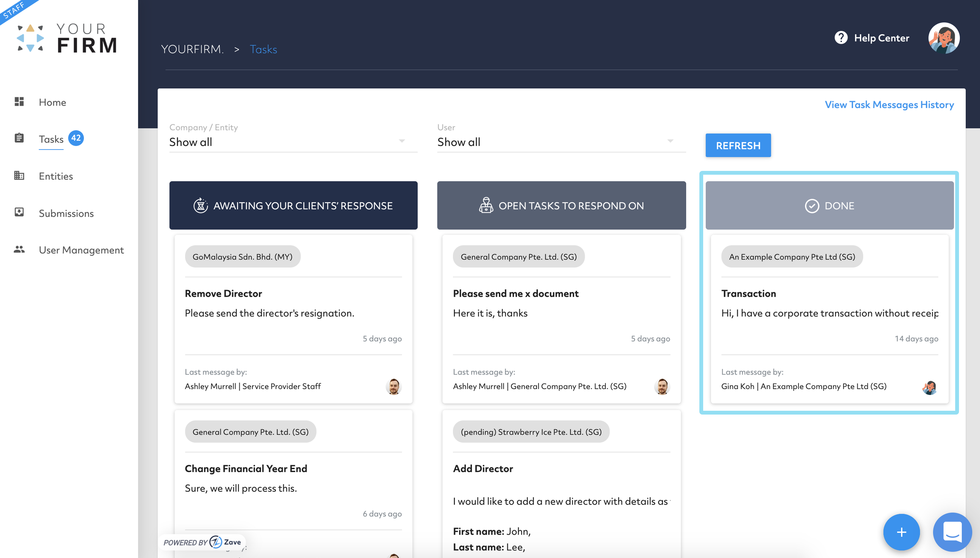Open the Transaction task title
The width and height of the screenshot is (980, 558).
click(749, 293)
